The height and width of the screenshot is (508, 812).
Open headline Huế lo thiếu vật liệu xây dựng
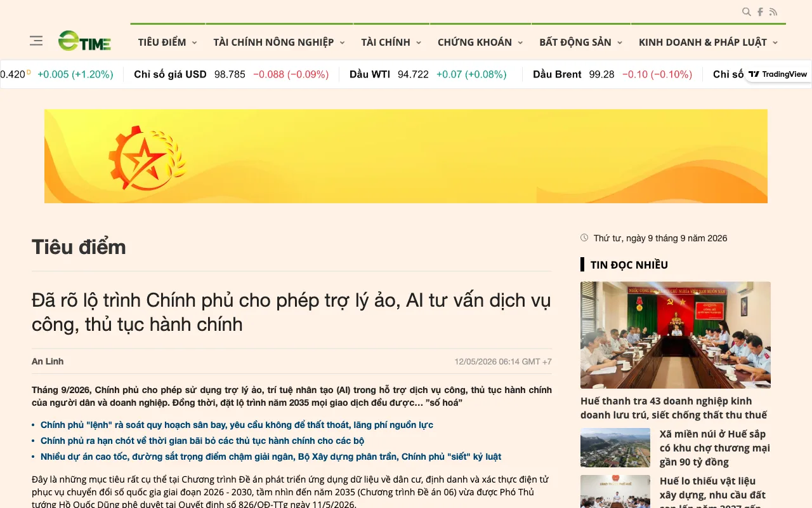pos(714,491)
